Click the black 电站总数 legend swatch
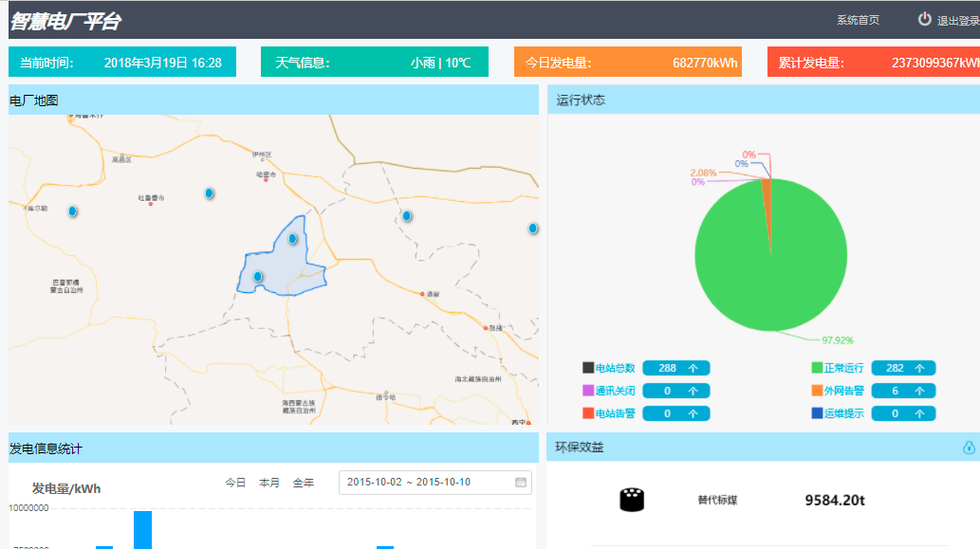Image resolution: width=980 pixels, height=549 pixels. click(x=588, y=368)
